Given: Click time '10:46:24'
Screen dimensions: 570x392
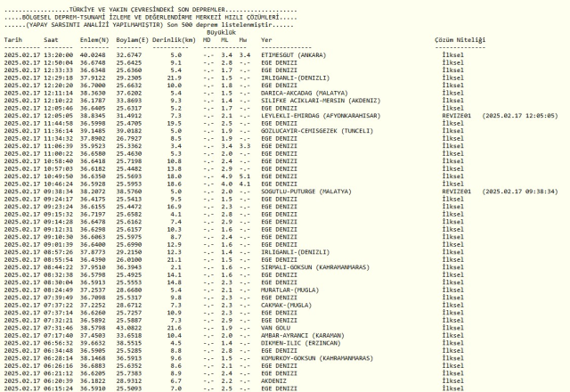Looking at the screenshot, I should click(x=58, y=184).
